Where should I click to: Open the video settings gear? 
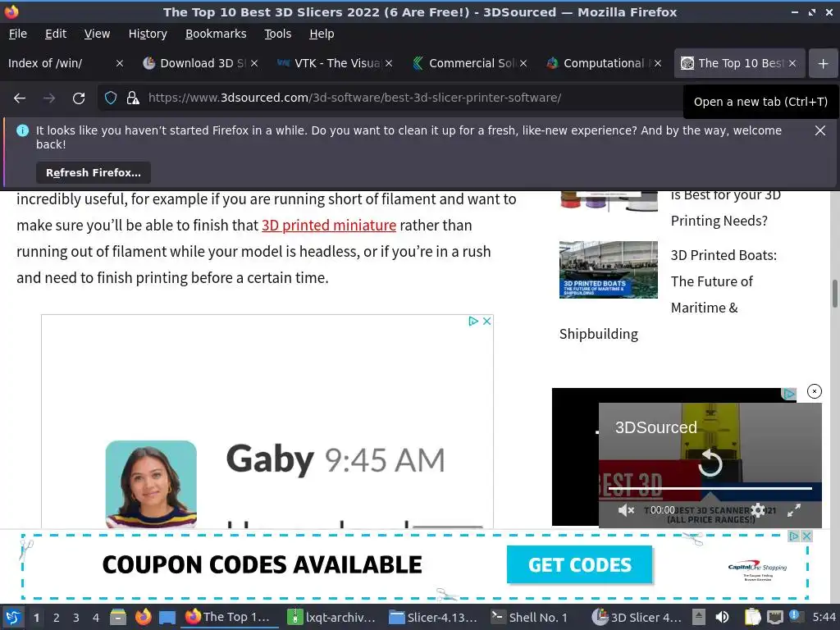point(758,510)
